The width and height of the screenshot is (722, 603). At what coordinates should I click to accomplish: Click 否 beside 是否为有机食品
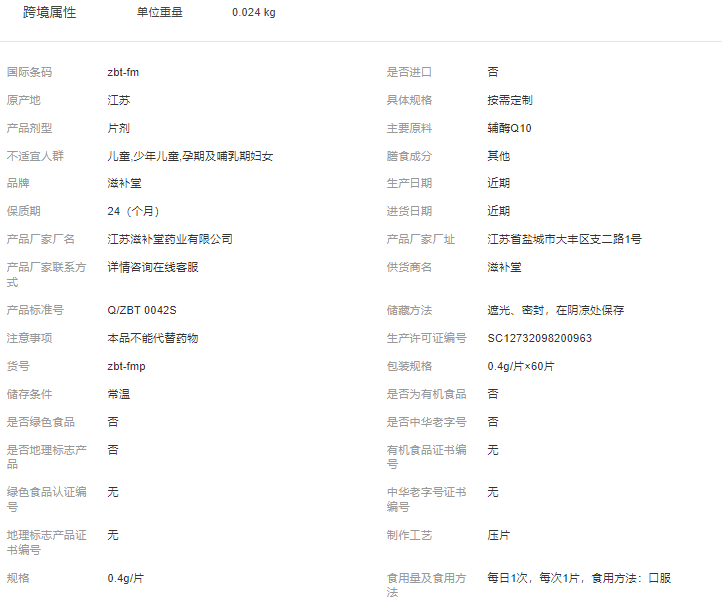click(493, 394)
